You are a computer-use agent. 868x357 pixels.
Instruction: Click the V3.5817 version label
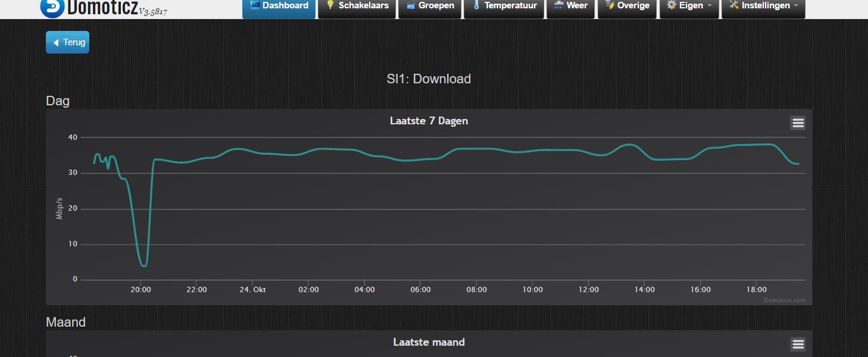(152, 11)
